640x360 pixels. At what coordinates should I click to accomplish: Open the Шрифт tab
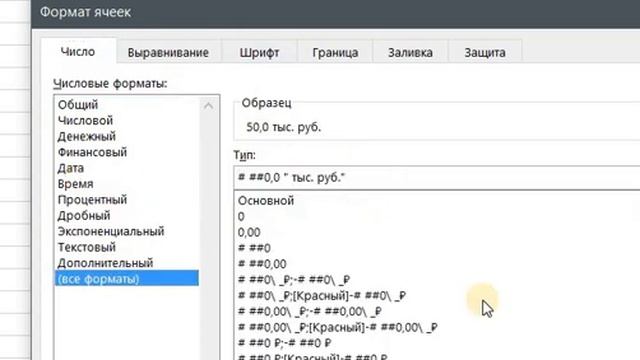coord(259,52)
